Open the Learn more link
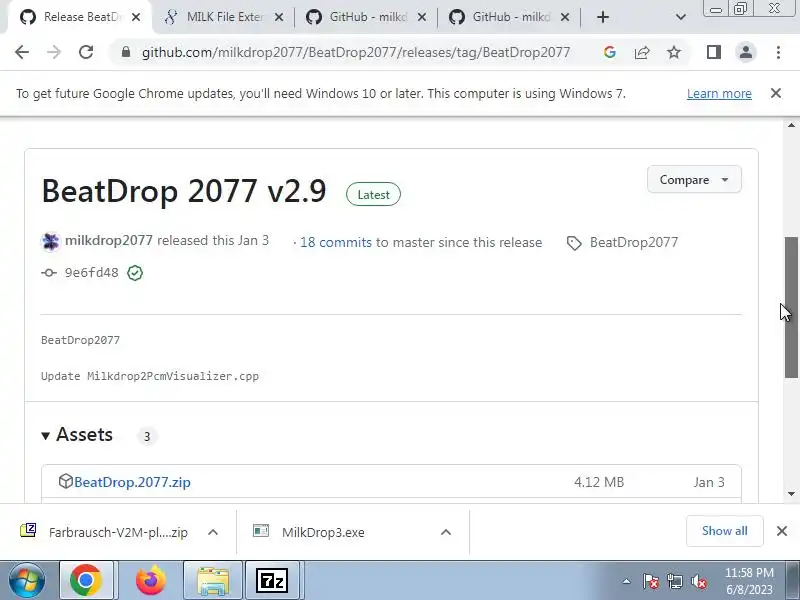The width and height of the screenshot is (800, 600). 719,94
